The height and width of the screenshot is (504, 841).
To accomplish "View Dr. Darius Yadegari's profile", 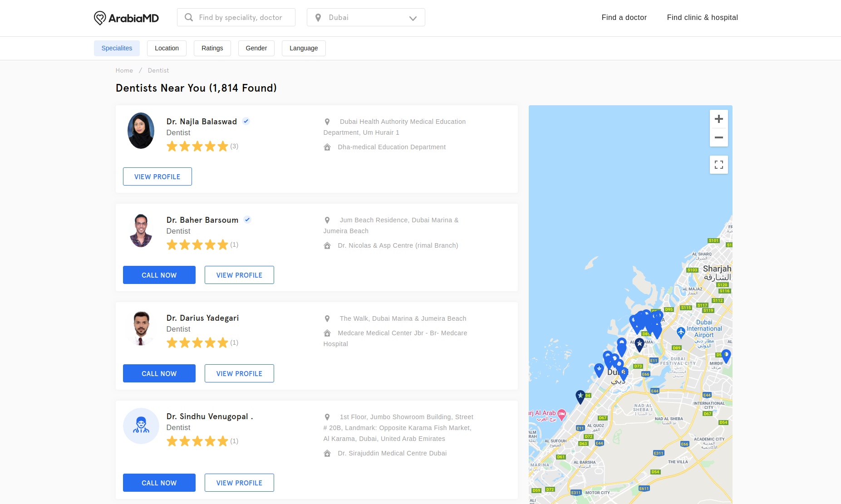I will click(x=239, y=373).
